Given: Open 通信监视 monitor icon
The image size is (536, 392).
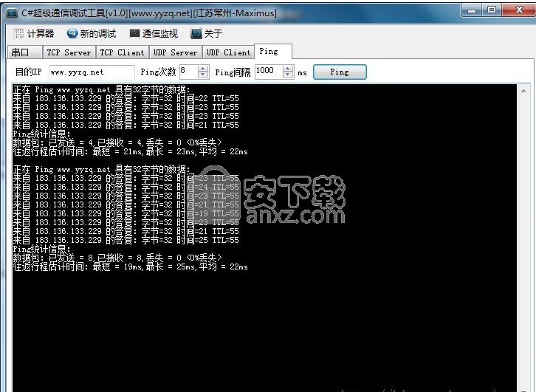Looking at the screenshot, I should point(134,33).
